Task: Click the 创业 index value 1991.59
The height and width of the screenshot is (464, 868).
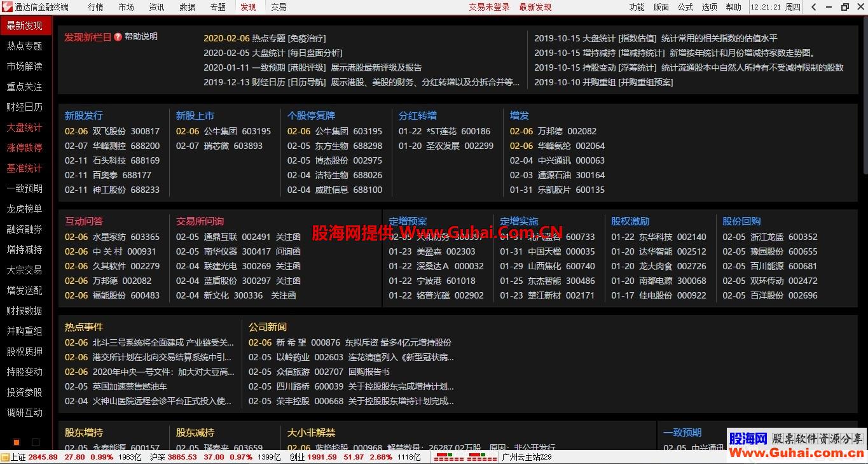Action: coord(322,457)
